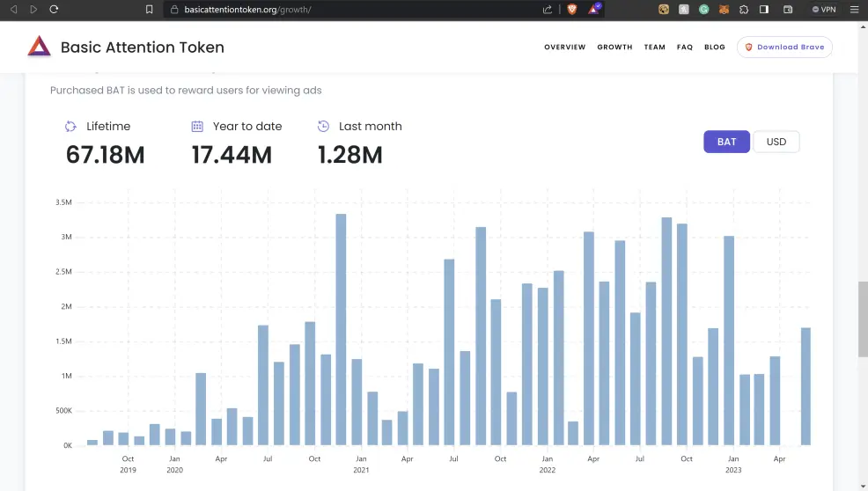
Task: Go to the GROWTH section
Action: tap(614, 47)
